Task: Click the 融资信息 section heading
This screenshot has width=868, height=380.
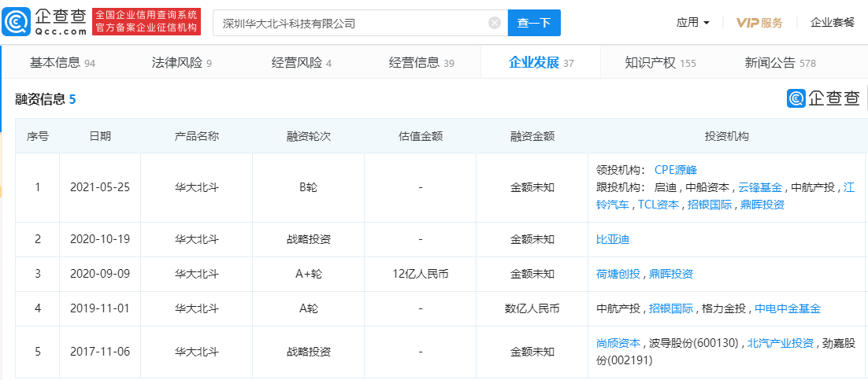Action: coord(46,100)
